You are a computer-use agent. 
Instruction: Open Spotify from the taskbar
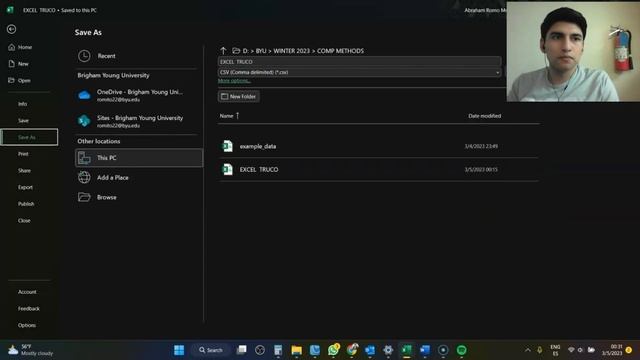(x=462, y=350)
